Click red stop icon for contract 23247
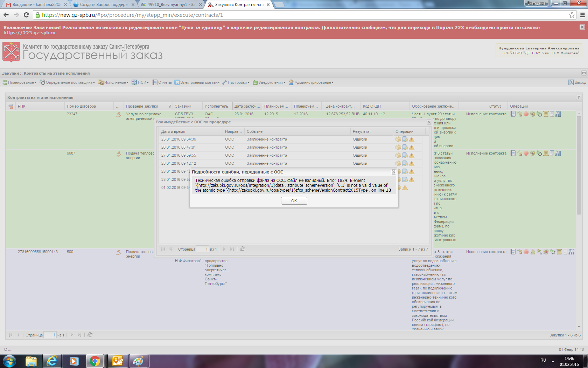 [x=526, y=114]
